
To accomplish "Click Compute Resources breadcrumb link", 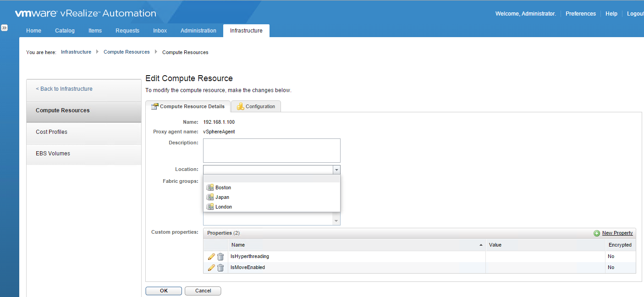I will [127, 52].
